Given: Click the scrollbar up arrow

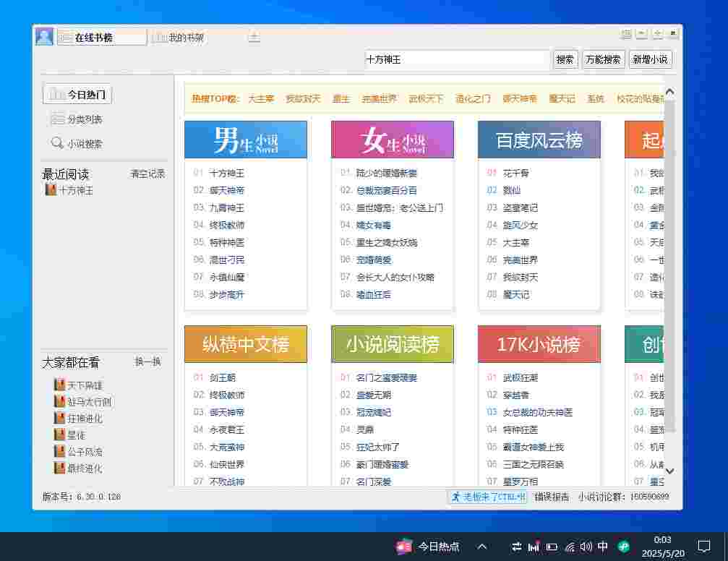Looking at the screenshot, I should (x=669, y=92).
